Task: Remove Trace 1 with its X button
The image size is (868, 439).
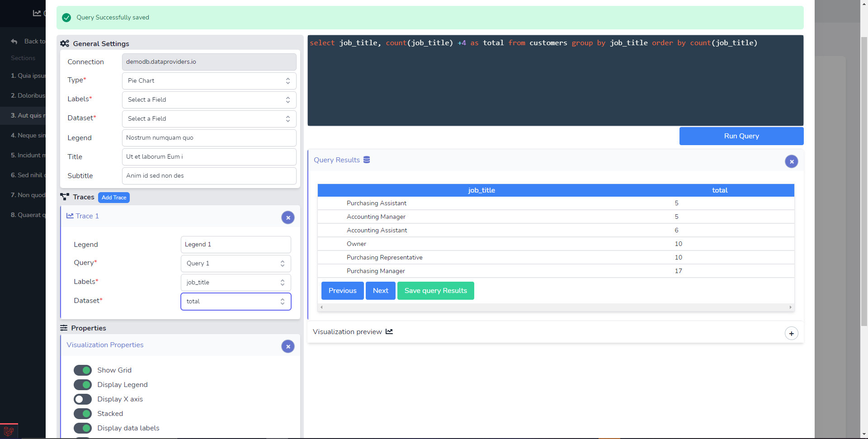Action: tap(288, 217)
